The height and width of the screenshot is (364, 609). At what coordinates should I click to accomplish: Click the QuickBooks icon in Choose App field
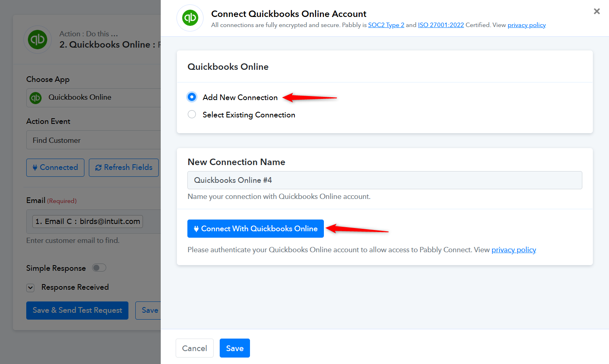(x=36, y=98)
